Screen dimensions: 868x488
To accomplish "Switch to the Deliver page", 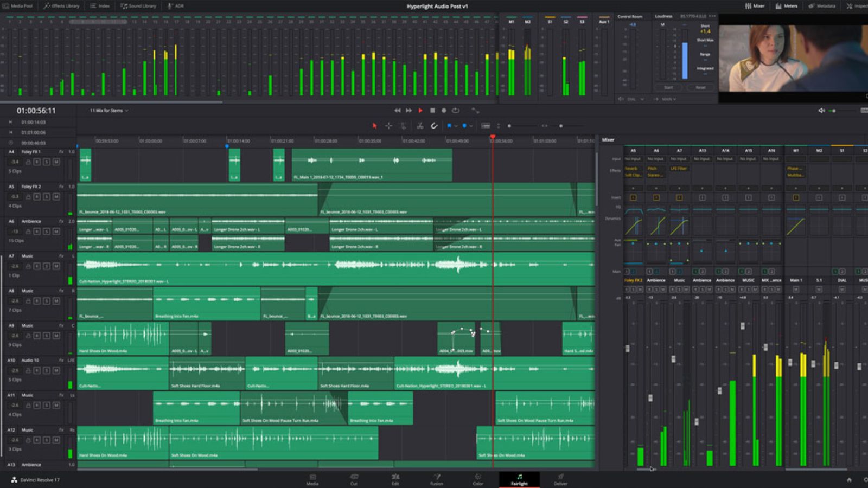I will point(560,480).
